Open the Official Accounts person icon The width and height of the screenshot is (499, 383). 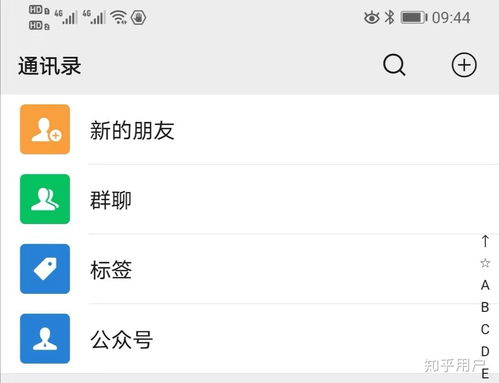pyautogui.click(x=45, y=338)
